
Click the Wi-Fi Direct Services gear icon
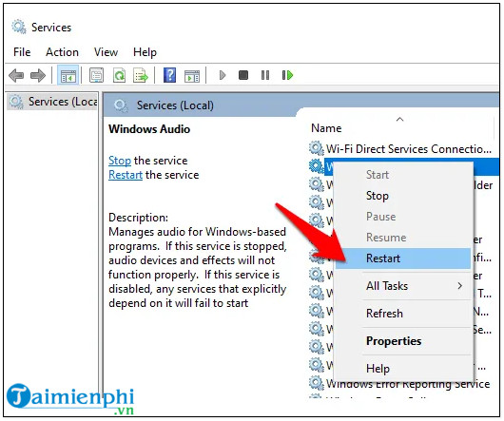pyautogui.click(x=317, y=148)
